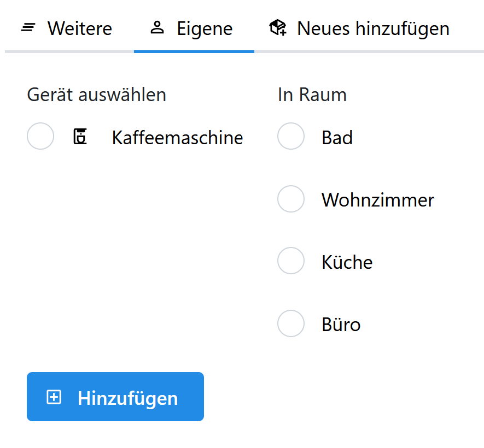Click the coffee machine icon
This screenshot has height=448, width=484.
coord(80,137)
